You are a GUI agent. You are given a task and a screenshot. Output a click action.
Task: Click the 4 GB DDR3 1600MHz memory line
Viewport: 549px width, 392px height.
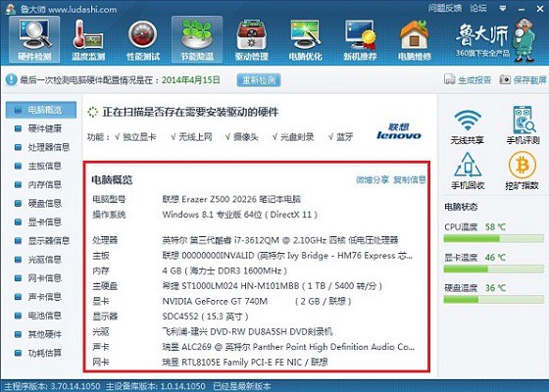(225, 270)
